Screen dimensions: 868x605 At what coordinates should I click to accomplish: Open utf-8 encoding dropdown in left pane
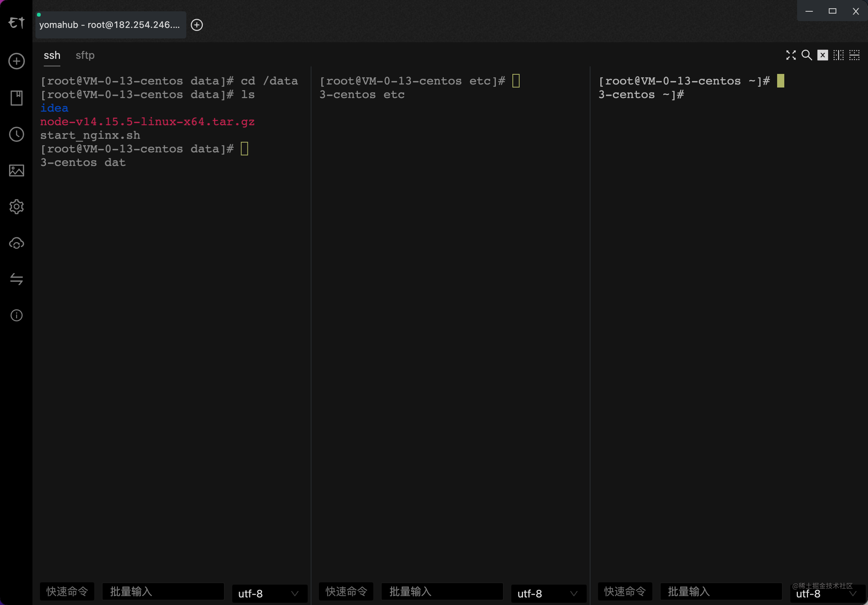(270, 594)
